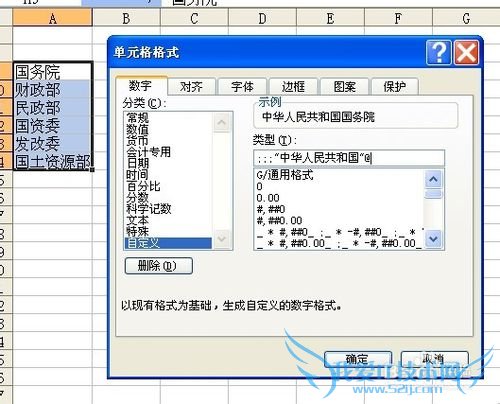The height and width of the screenshot is (404, 500).
Task: Click the 取消 button
Action: [434, 359]
